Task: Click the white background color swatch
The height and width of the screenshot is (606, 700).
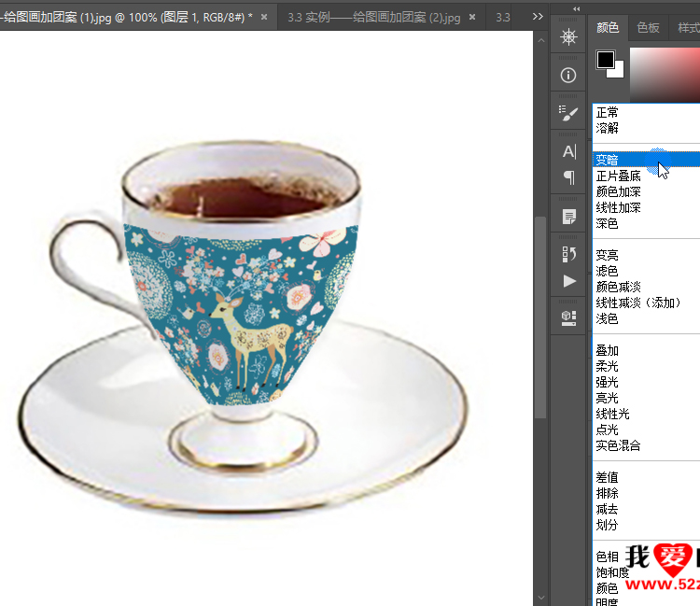Action: (x=618, y=72)
